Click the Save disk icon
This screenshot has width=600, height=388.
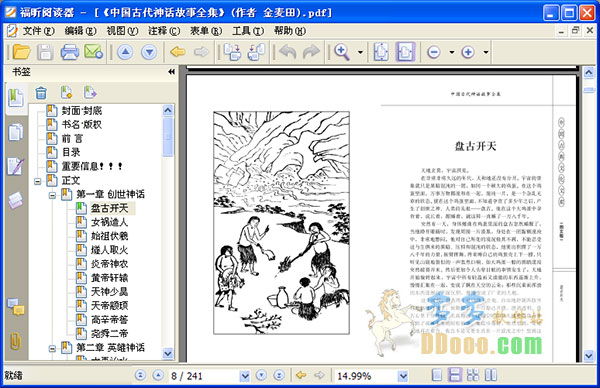[45, 52]
